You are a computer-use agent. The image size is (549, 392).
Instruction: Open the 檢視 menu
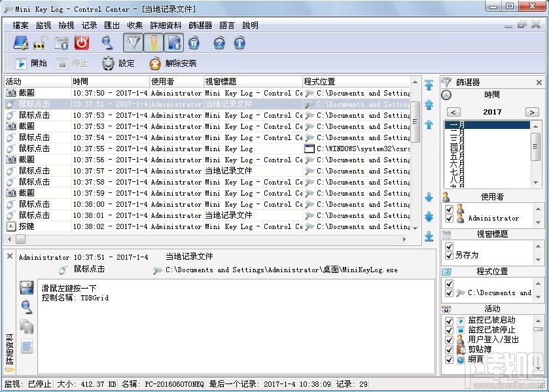pos(66,26)
